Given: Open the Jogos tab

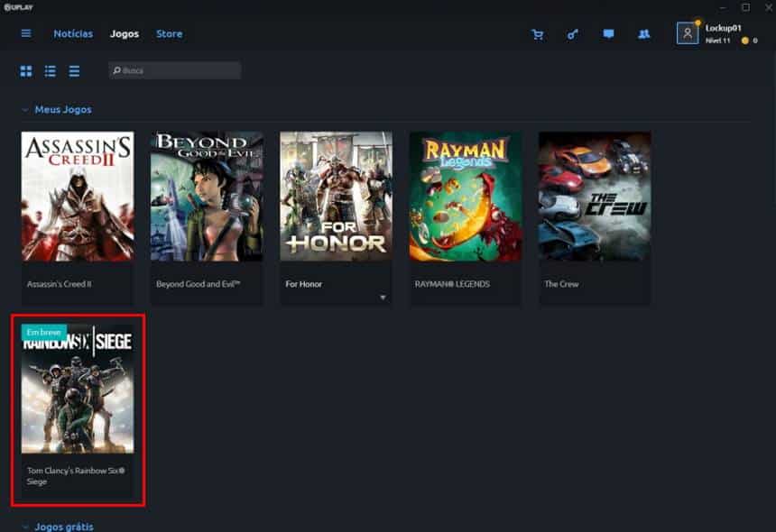Looking at the screenshot, I should 125,33.
